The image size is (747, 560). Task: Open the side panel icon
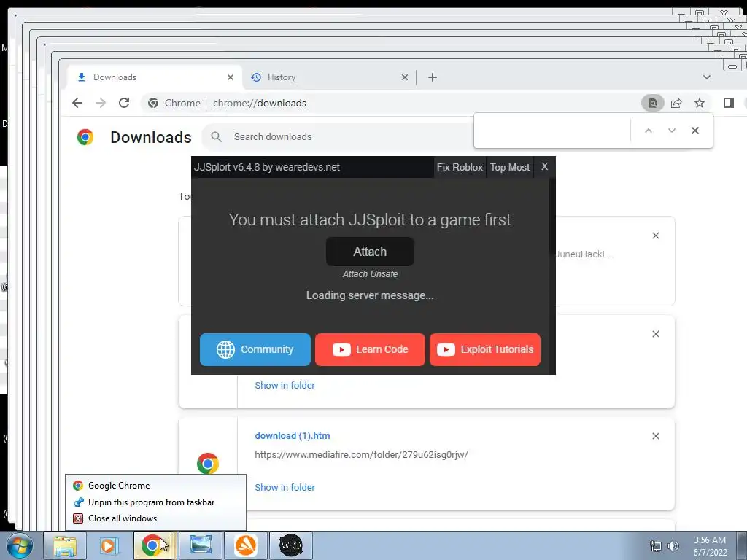729,103
